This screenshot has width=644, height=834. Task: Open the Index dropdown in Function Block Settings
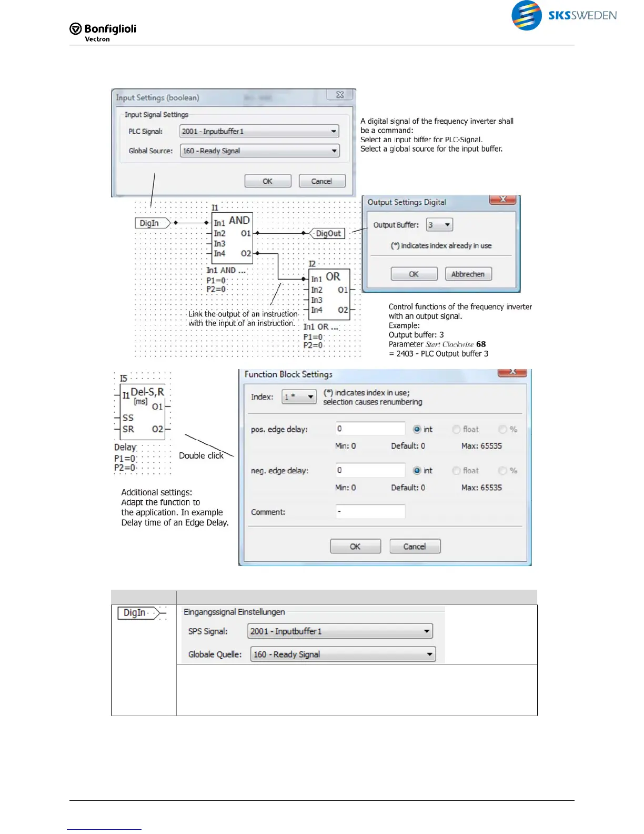tap(299, 396)
